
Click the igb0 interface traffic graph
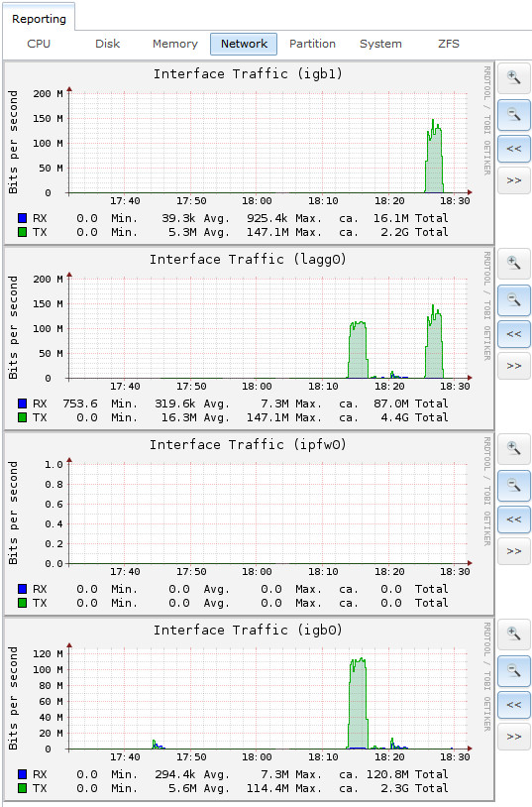coord(249,708)
